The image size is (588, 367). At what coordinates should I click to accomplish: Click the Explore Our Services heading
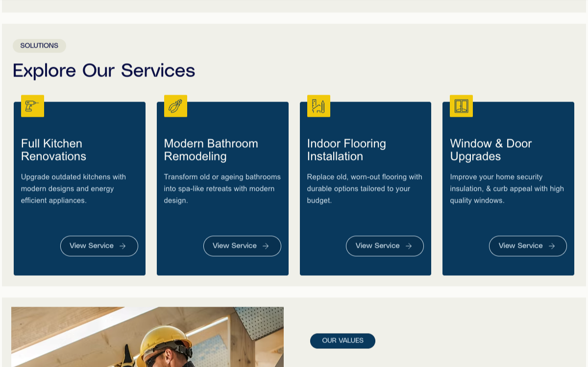(x=104, y=71)
